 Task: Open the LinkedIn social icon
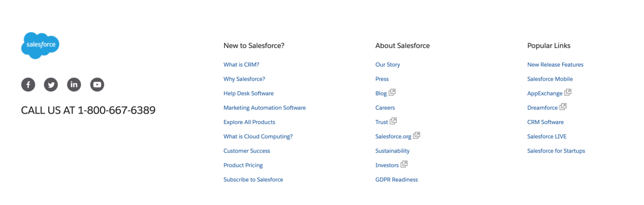coord(74,85)
